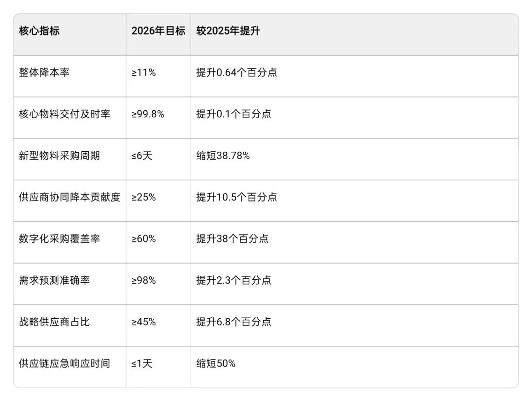Click the 核心物料交付及时率 cell
Viewport: 532px width, 400px height.
click(65, 114)
